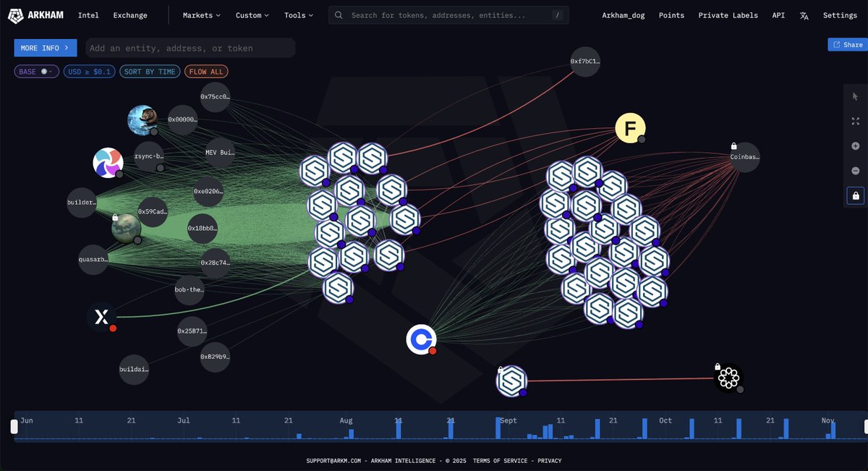Select the X logo node
Image resolution: width=868 pixels, height=471 pixels.
click(102, 317)
